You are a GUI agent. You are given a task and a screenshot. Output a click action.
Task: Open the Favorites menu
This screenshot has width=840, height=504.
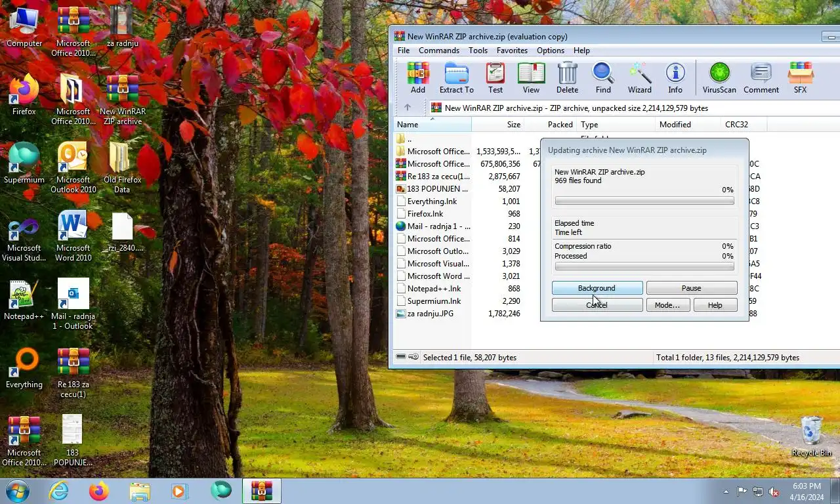click(512, 51)
